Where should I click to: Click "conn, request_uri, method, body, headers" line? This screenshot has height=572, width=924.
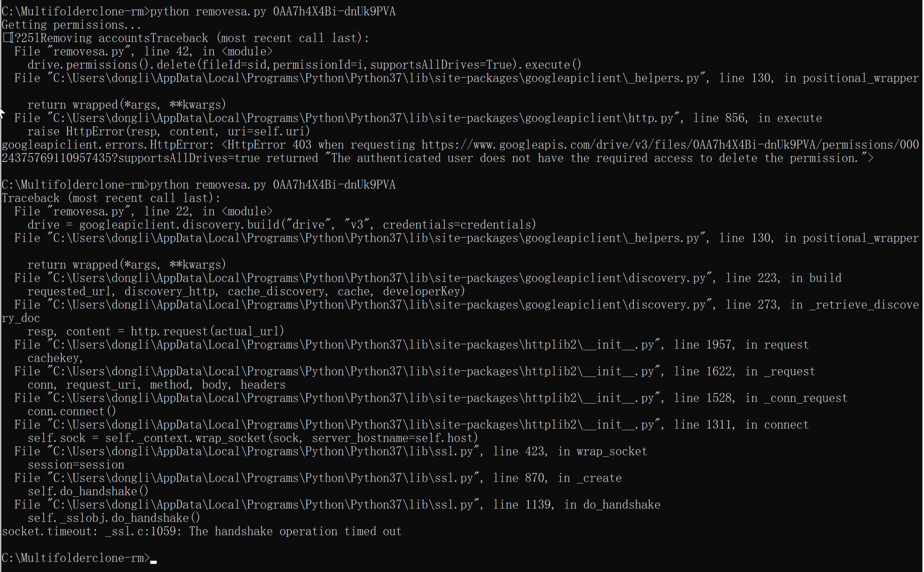tap(156, 385)
